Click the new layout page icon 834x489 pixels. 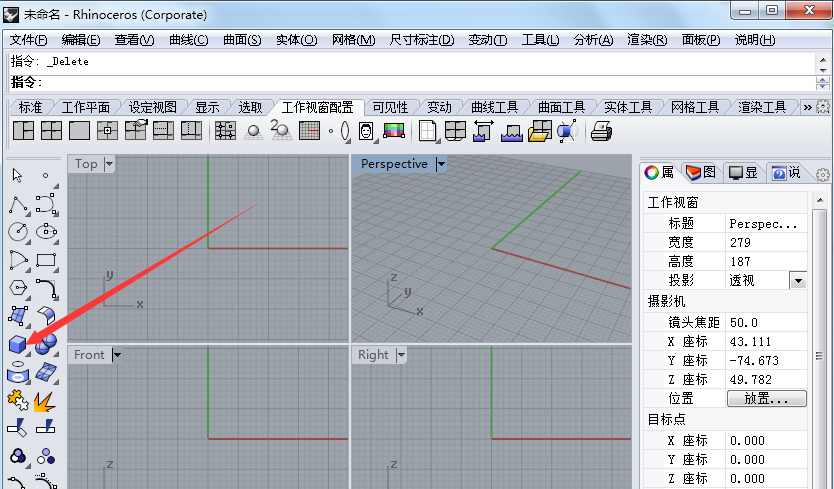tap(427, 131)
